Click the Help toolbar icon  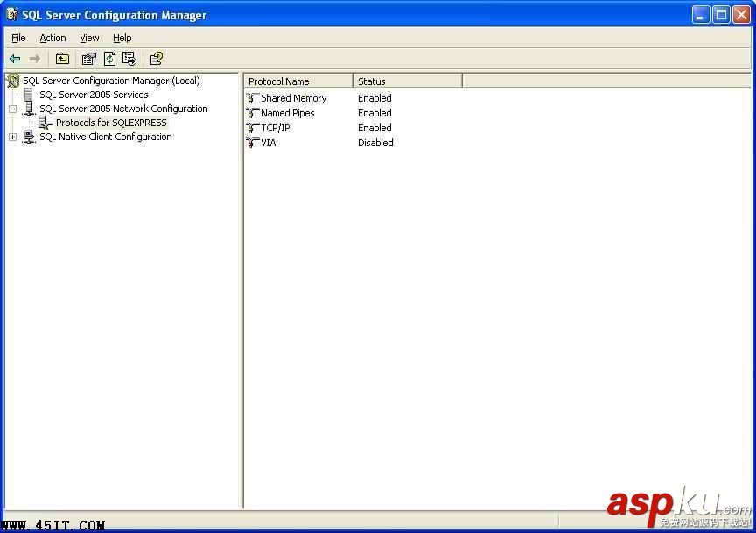157,59
